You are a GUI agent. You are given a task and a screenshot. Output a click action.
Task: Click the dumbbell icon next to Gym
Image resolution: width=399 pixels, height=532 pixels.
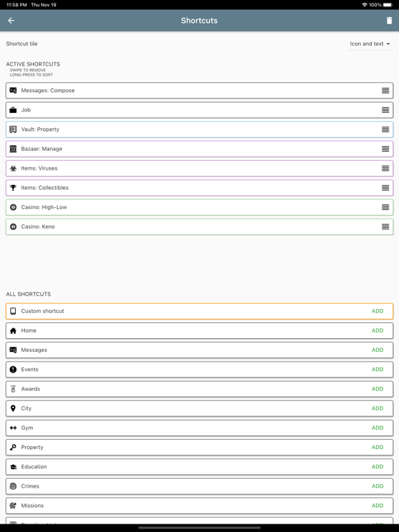13,428
